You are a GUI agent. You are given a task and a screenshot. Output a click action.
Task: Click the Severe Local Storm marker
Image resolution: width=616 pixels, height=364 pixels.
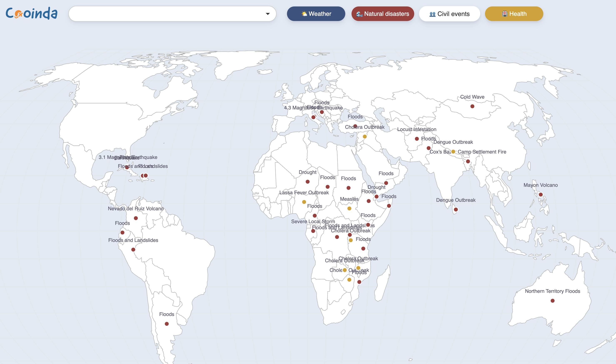tap(313, 231)
